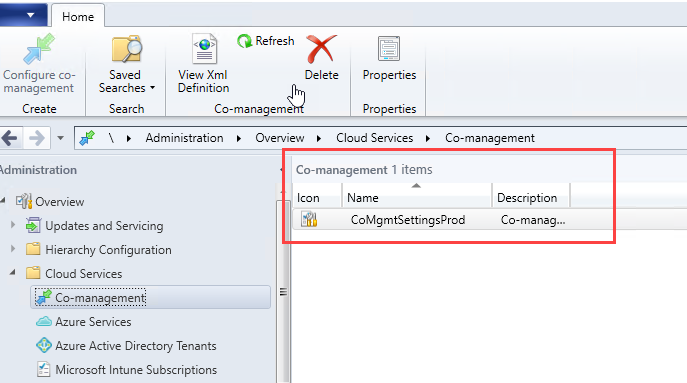
Task: Select the Home ribbon tab
Action: pyautogui.click(x=78, y=17)
